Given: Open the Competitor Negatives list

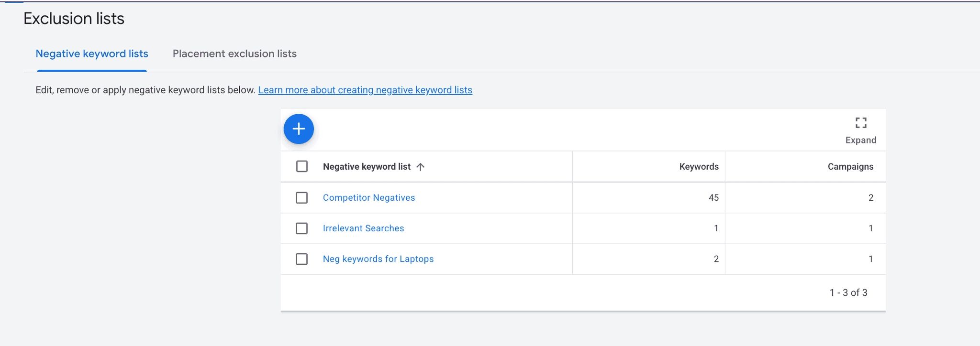Looking at the screenshot, I should pyautogui.click(x=369, y=198).
